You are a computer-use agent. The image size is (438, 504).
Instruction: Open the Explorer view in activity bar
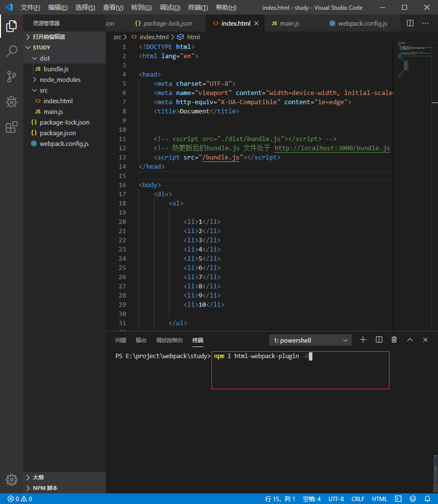coord(12,26)
